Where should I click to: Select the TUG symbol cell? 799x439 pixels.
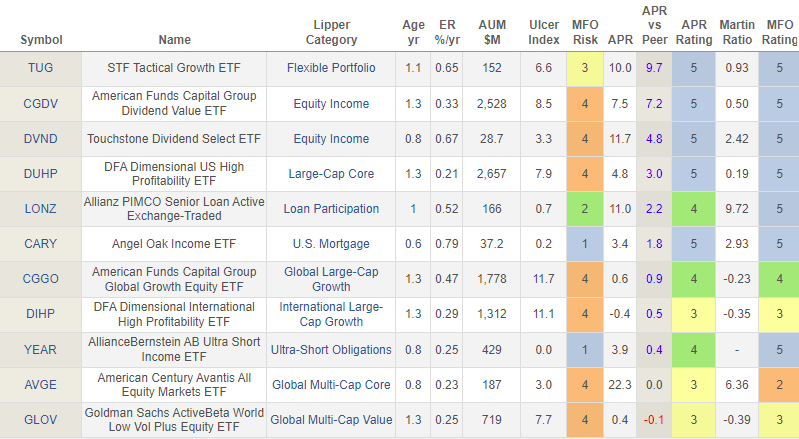click(40, 68)
